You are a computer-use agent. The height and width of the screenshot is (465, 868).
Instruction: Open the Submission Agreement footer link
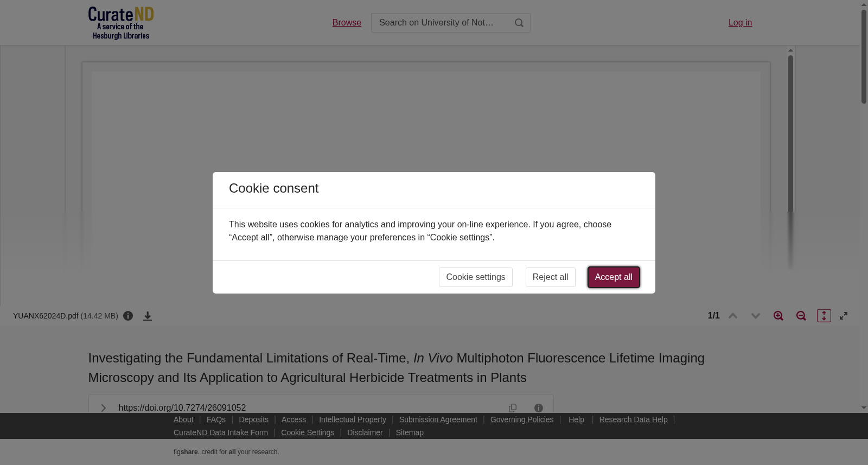[438, 419]
